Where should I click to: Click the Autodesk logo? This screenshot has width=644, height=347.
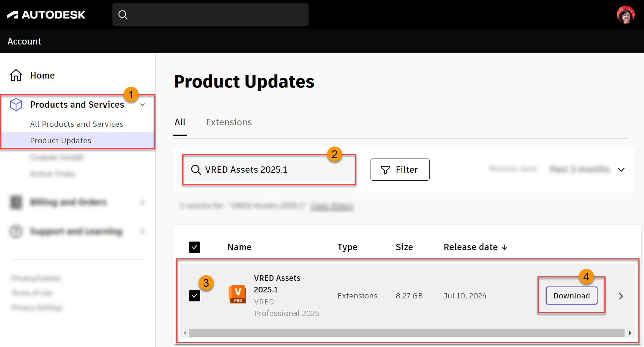point(46,15)
